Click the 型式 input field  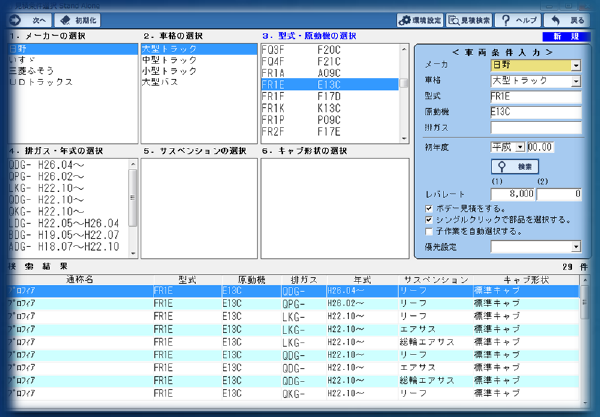tap(536, 96)
